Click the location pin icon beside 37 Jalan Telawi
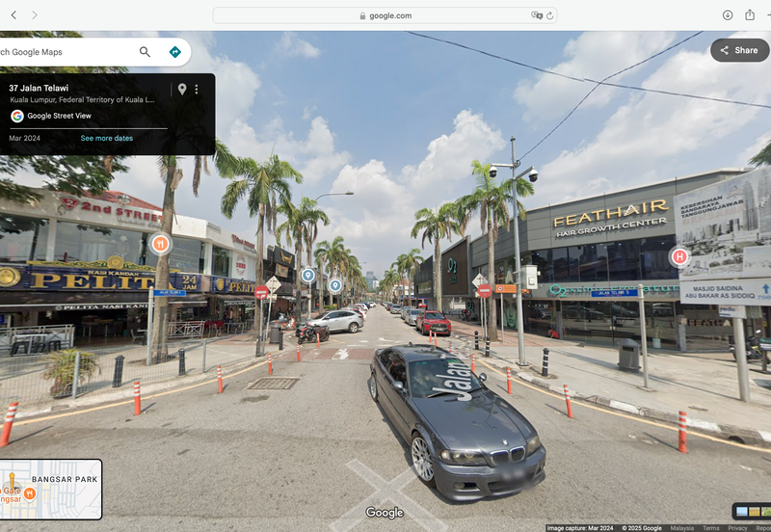Viewport: 771px width, 532px height. click(181, 89)
